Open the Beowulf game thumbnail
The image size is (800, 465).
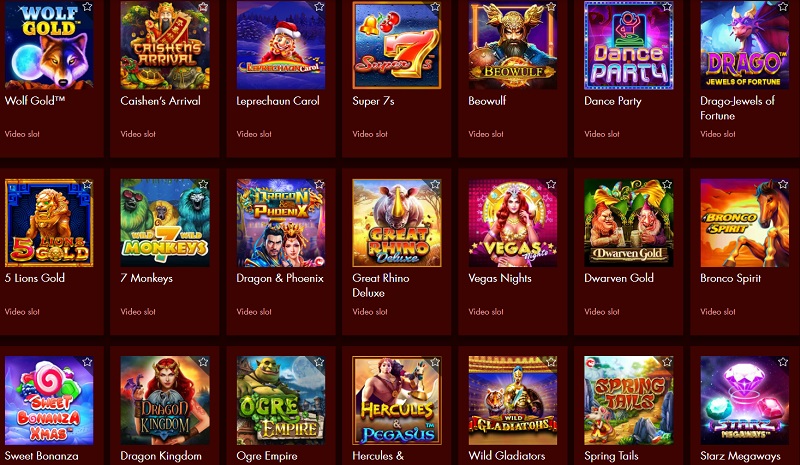[x=513, y=45]
